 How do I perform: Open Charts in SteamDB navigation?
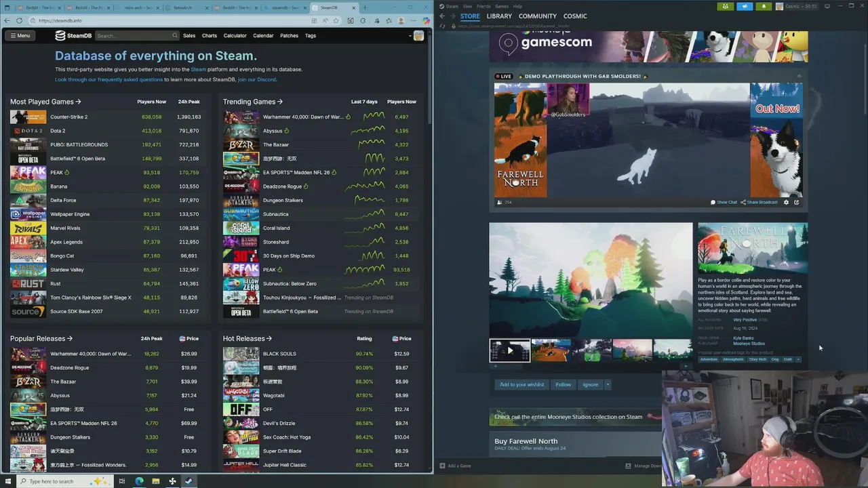[x=210, y=35]
